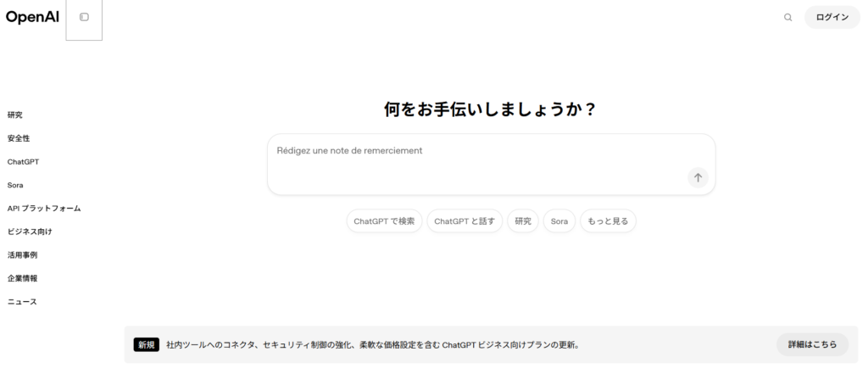Click the 新規 badge in the banner
This screenshot has width=868, height=374.
pyautogui.click(x=146, y=344)
